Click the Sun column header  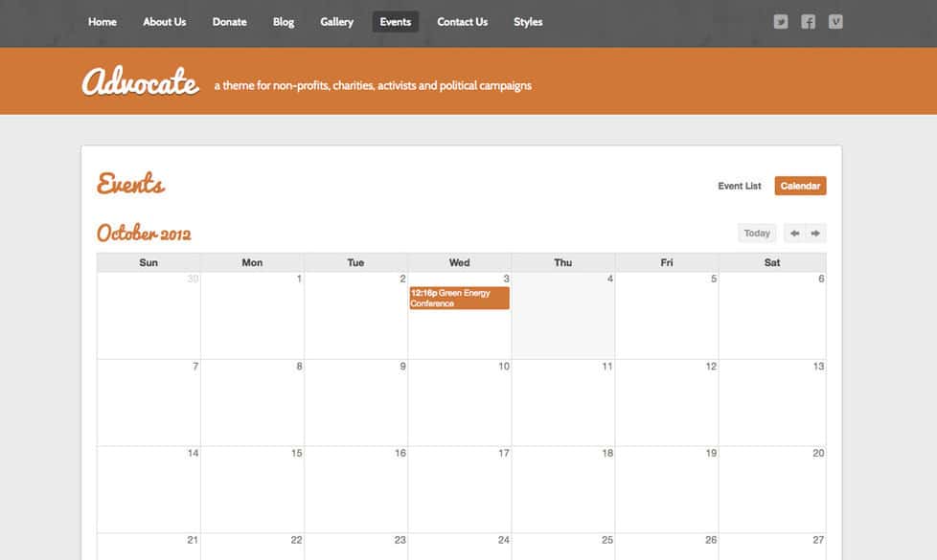(149, 262)
